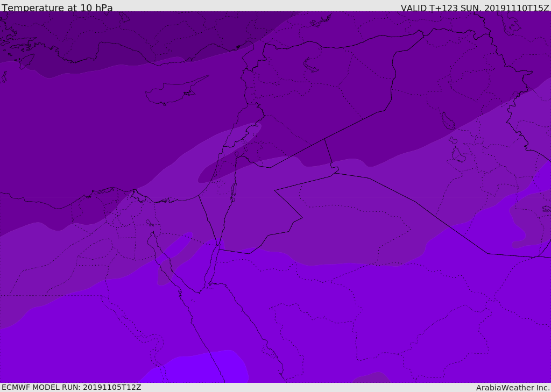Click the 'VALID T+123 SUN. 20191110T15Z' timestamp
This screenshot has width=551, height=392.
click(x=475, y=8)
